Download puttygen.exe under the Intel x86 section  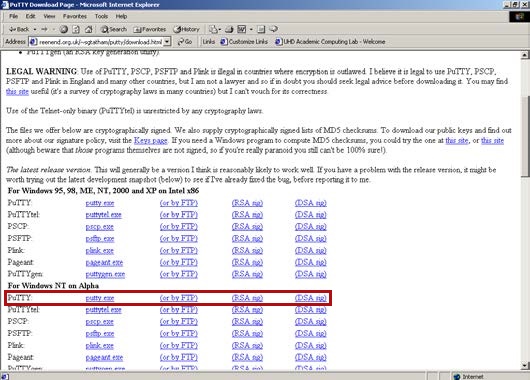(105, 274)
